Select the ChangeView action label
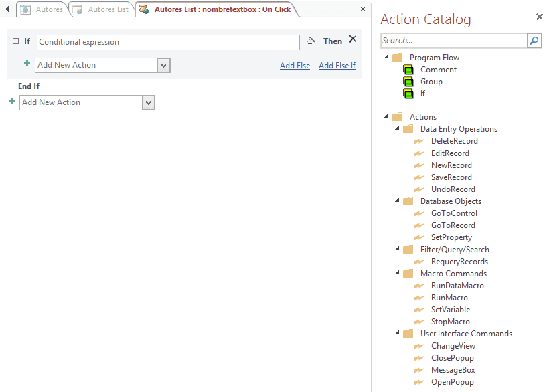The width and height of the screenshot is (547, 392). 453,346
